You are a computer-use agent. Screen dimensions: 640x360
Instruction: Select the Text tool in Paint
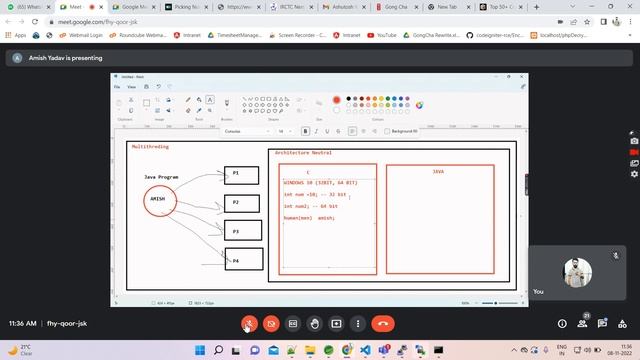coord(210,100)
